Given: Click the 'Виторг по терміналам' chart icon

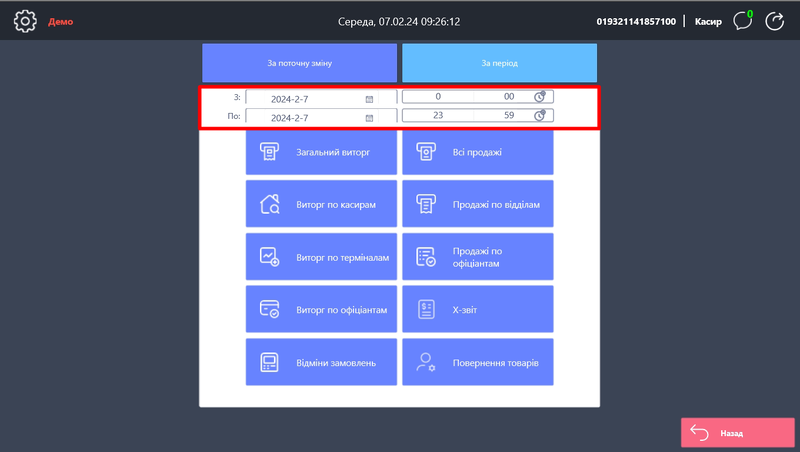Looking at the screenshot, I should (x=269, y=257).
